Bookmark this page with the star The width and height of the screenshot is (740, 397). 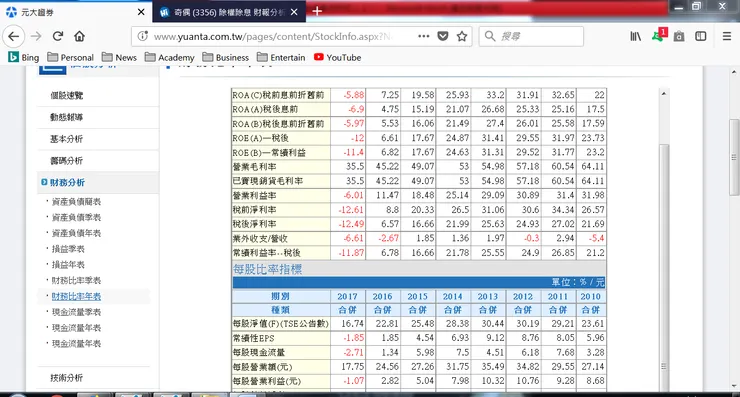pos(462,36)
